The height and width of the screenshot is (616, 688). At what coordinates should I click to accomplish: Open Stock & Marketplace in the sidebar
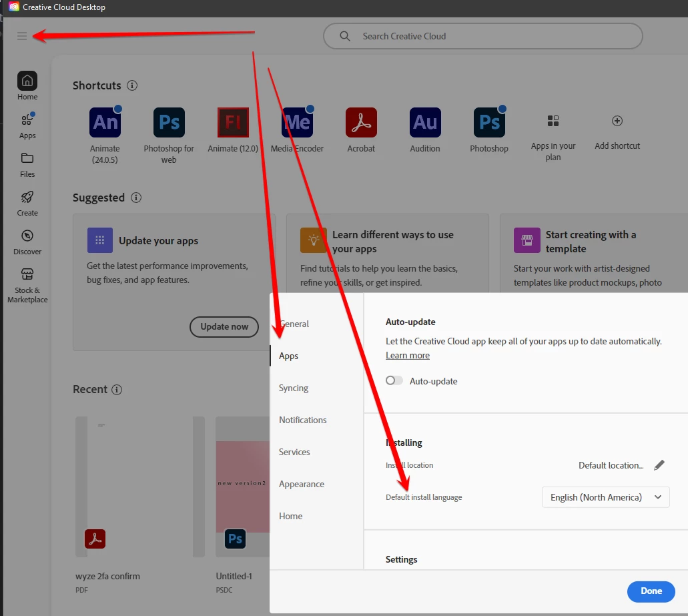pos(27,286)
